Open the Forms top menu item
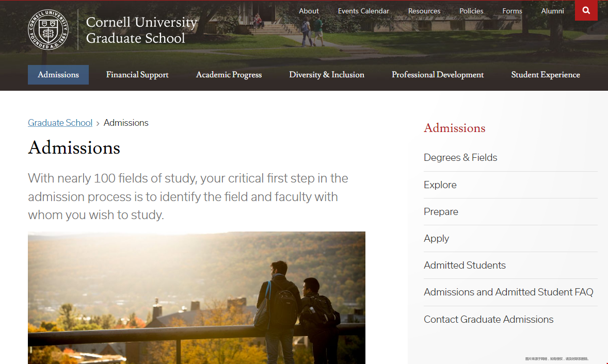Image resolution: width=608 pixels, height=364 pixels. [512, 11]
